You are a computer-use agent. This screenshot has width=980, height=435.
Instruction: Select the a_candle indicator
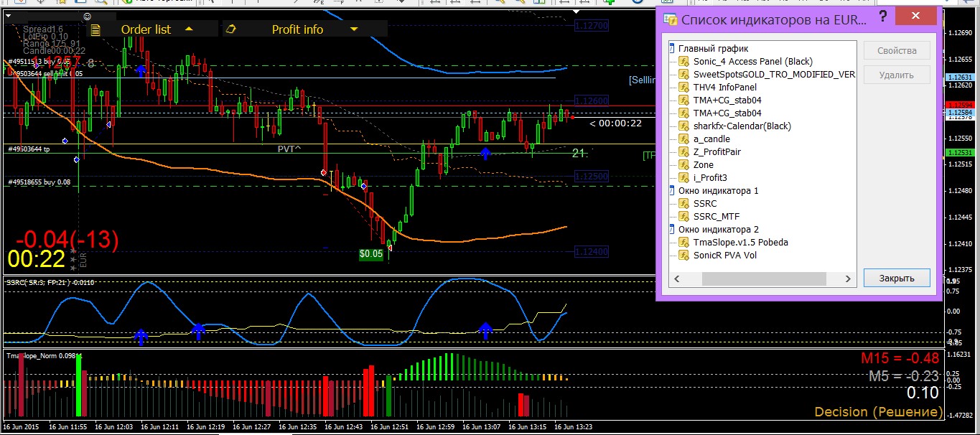click(711, 139)
